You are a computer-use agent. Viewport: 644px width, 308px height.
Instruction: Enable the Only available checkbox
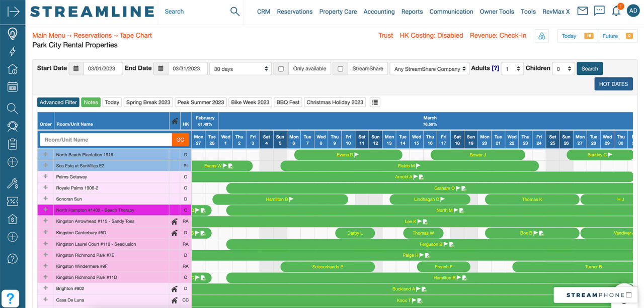tap(281, 68)
